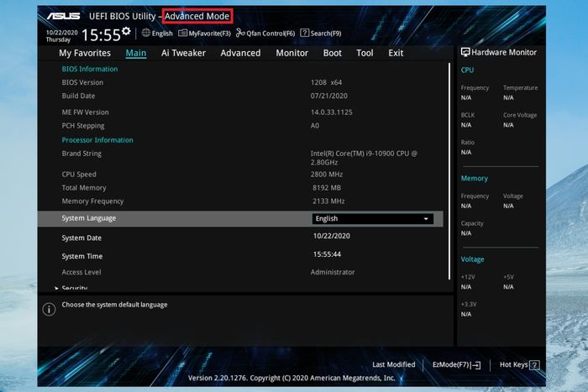Open Qfan Control fan icon
Image resolution: width=588 pixels, height=392 pixels.
point(240,33)
